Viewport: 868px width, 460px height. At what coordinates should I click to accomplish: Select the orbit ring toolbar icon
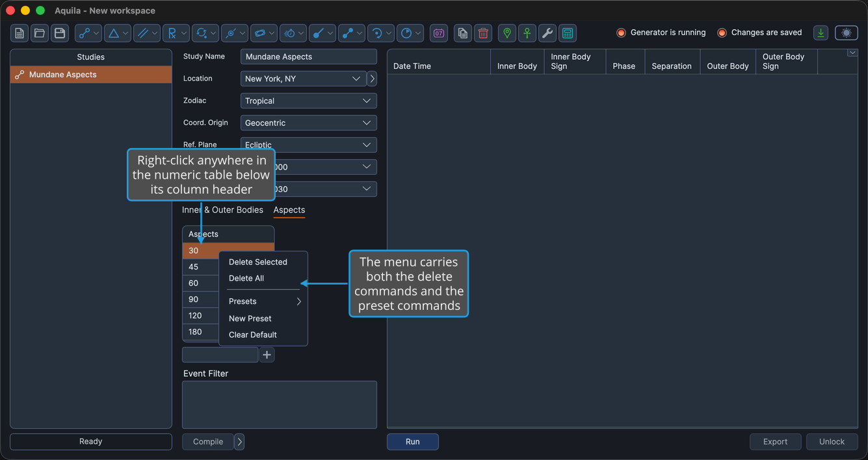coord(263,33)
